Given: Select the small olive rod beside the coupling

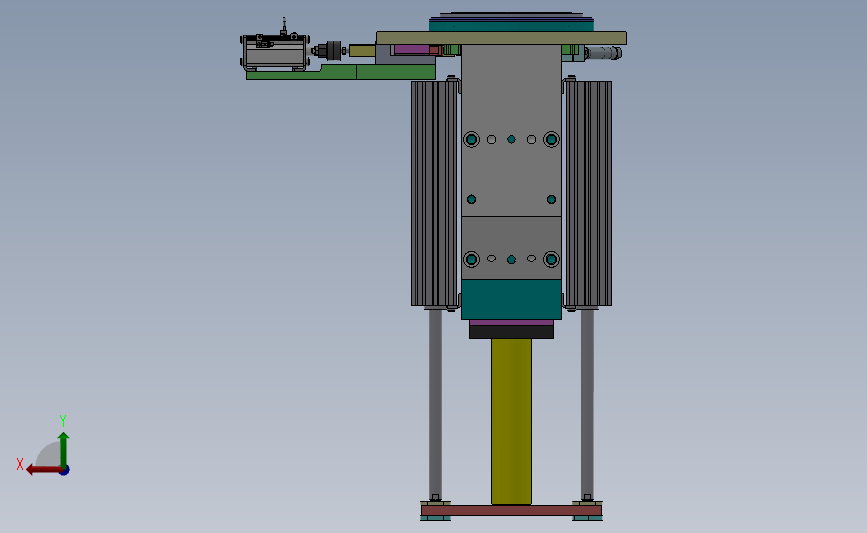Looking at the screenshot, I should point(362,51).
